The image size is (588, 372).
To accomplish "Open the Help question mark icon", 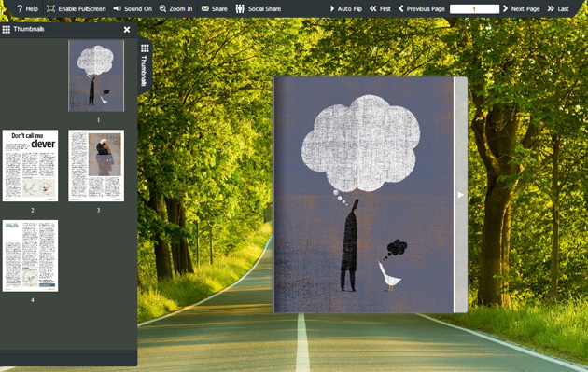I will [20, 8].
